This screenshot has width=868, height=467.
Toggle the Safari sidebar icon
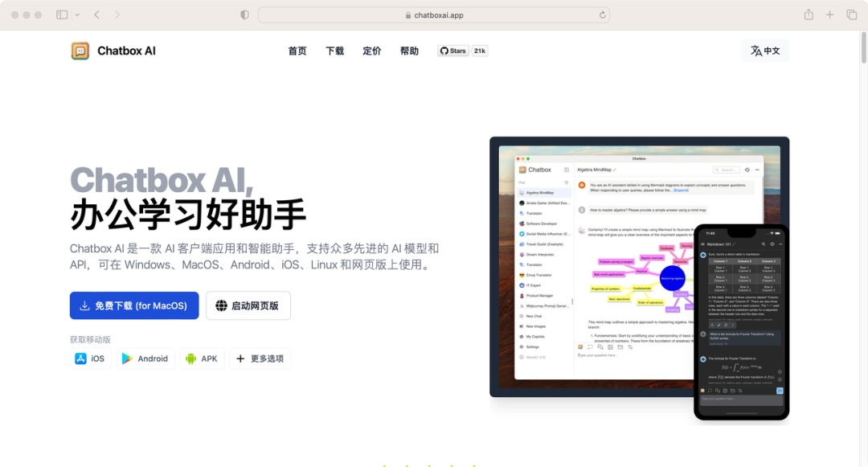tap(62, 15)
